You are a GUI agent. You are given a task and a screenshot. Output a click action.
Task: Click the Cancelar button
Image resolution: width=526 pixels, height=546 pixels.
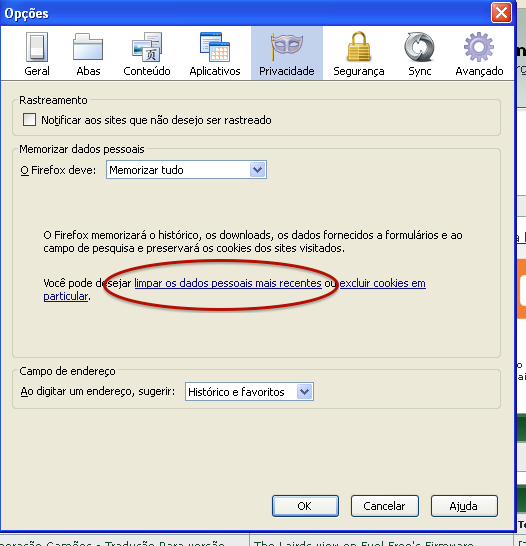[x=385, y=506]
